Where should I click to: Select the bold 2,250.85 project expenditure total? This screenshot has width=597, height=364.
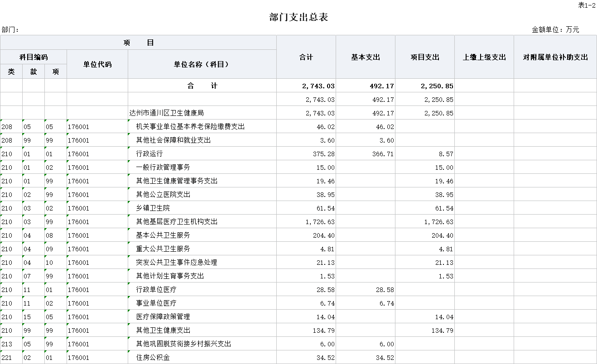pyautogui.click(x=437, y=86)
